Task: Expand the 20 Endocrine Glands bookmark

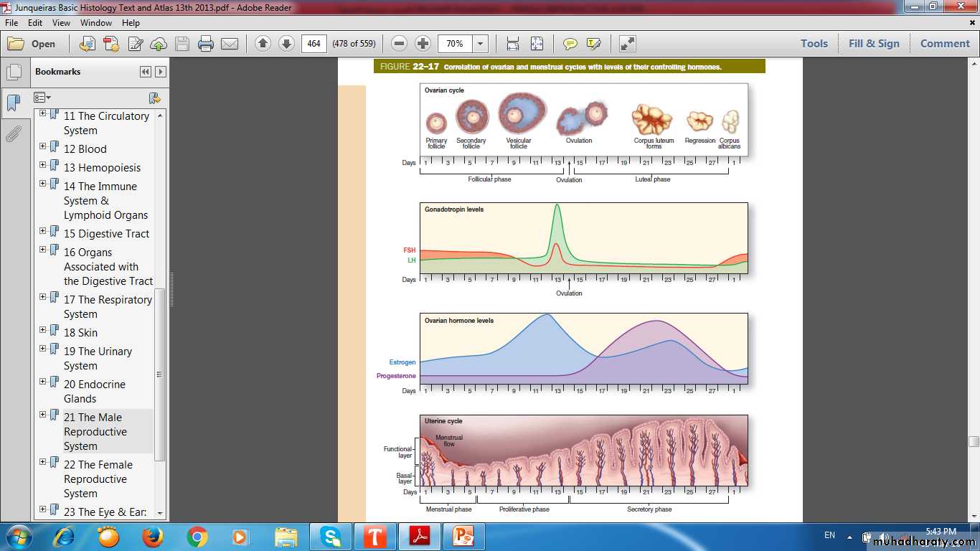Action: pyautogui.click(x=43, y=382)
